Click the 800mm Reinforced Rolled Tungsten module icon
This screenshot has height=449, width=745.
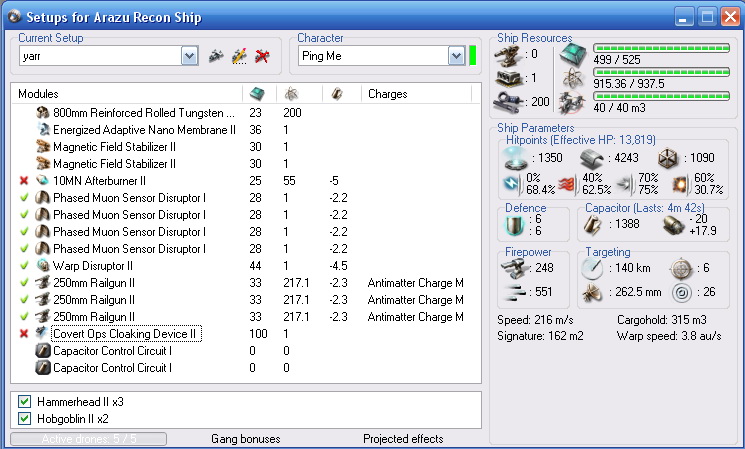pyautogui.click(x=43, y=113)
